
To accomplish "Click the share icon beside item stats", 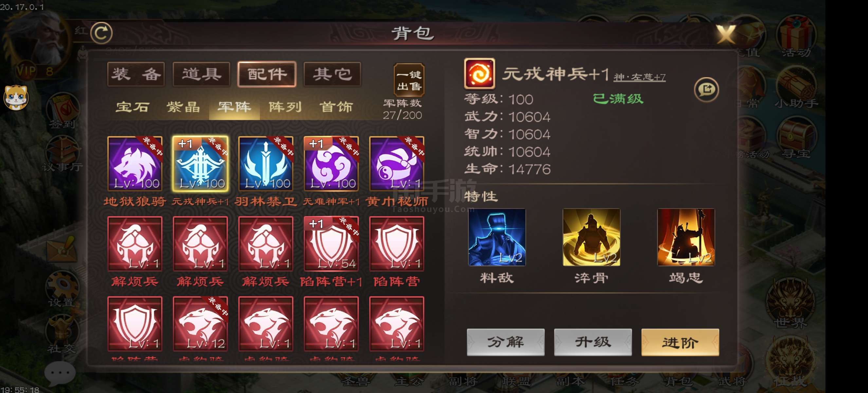I will (x=706, y=90).
